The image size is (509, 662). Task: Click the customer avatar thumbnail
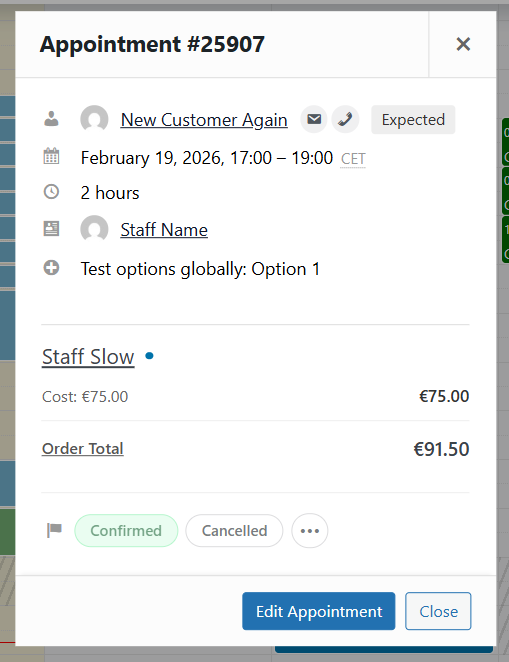94,119
